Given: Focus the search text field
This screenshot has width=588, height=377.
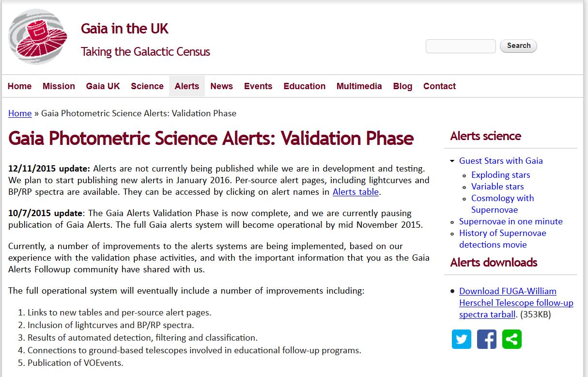Looking at the screenshot, I should [461, 46].
